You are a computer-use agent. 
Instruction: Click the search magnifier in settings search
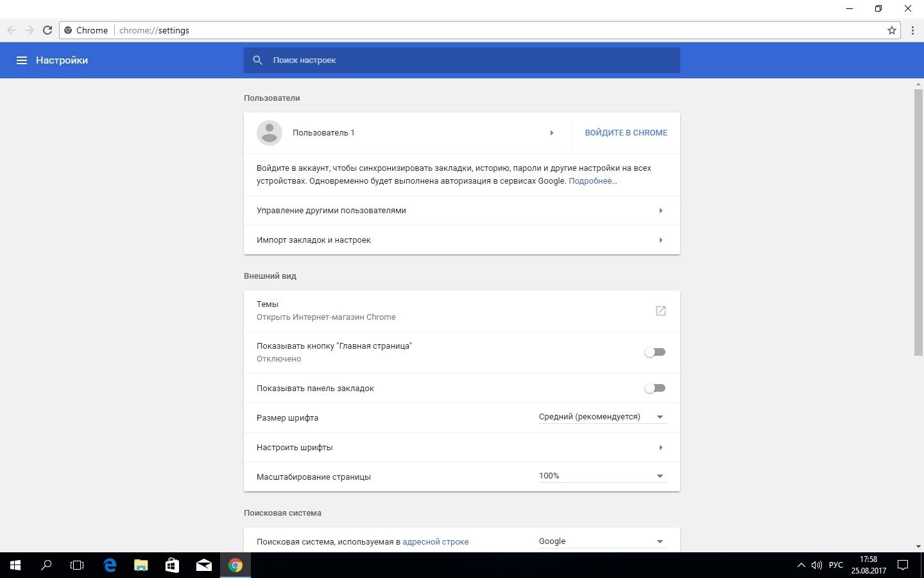(258, 60)
